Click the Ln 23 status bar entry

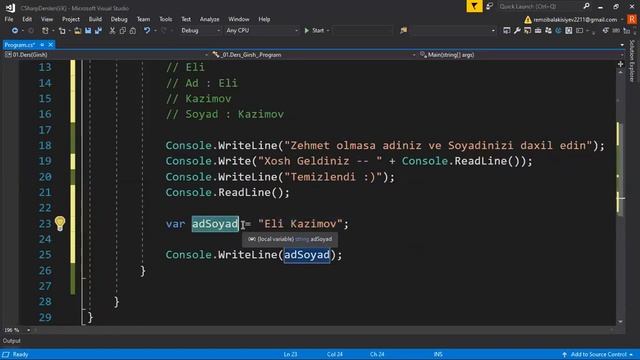(290, 354)
